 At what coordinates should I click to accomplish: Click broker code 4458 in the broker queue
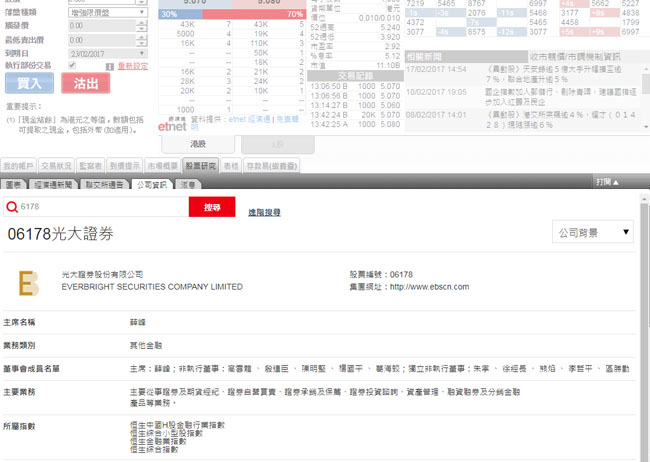[x=570, y=22]
